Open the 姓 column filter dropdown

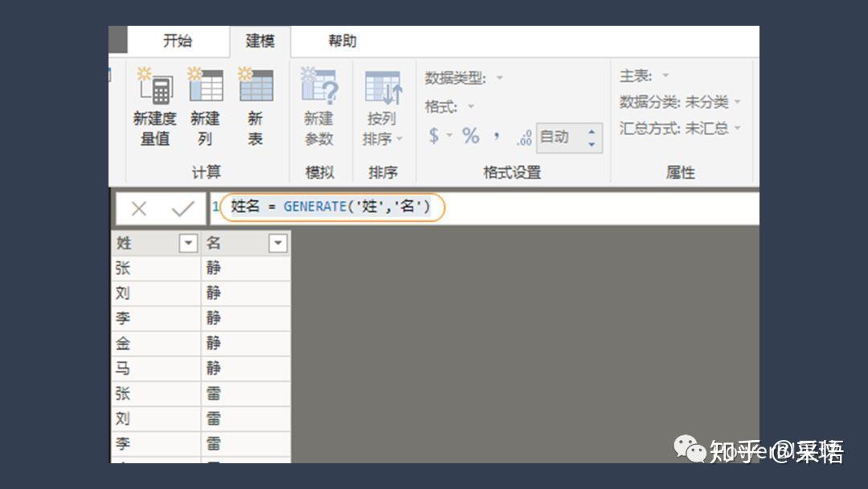point(188,243)
